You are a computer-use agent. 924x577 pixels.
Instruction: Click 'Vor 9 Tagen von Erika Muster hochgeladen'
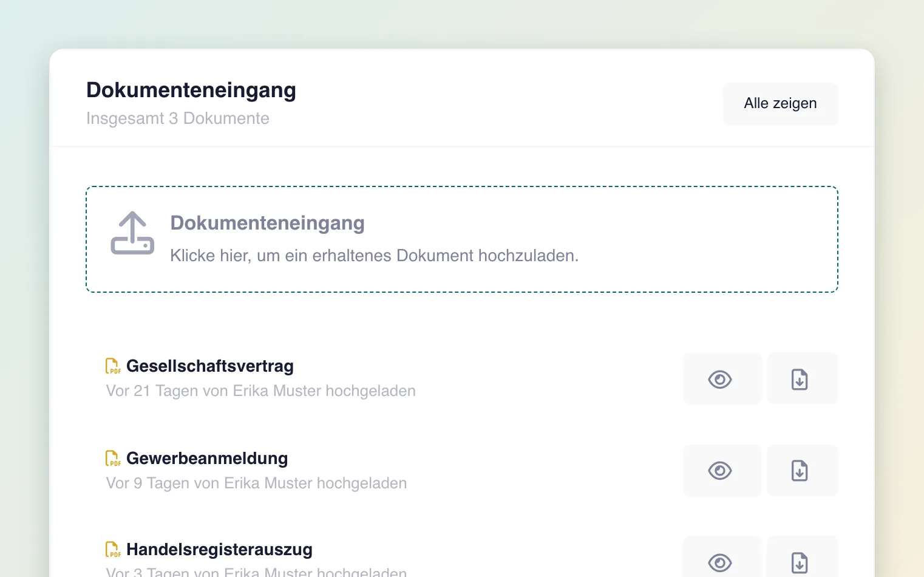[256, 483]
